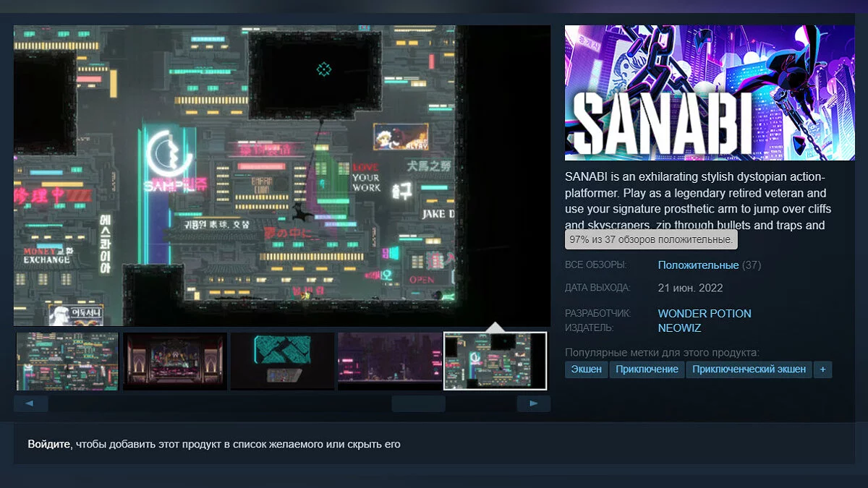This screenshot has width=868, height=488.
Task: Click the right arrow of the thumbnail strip
Action: pos(534,403)
